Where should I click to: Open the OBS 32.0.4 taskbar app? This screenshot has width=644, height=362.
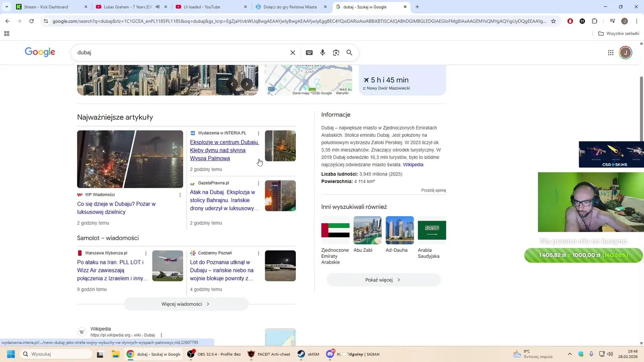[214, 354]
